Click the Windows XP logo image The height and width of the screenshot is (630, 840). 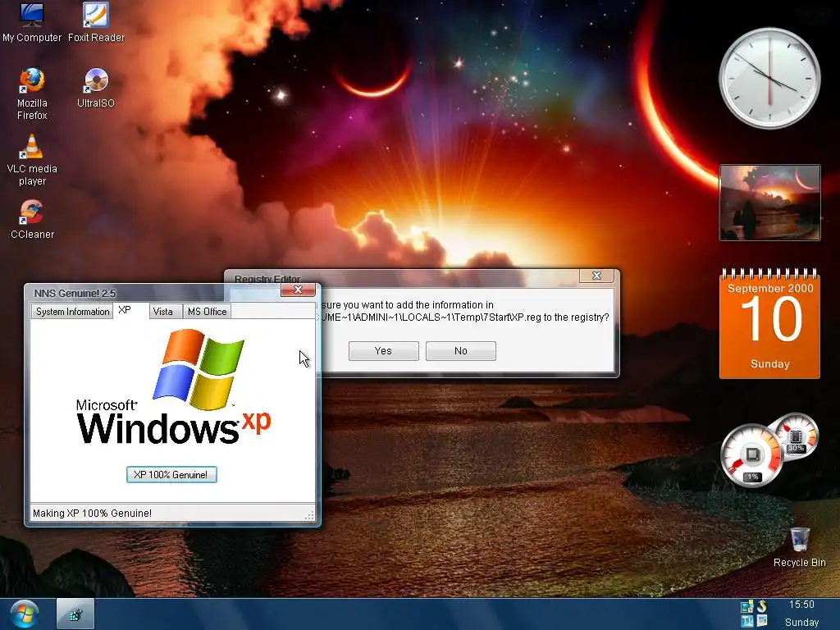174,386
